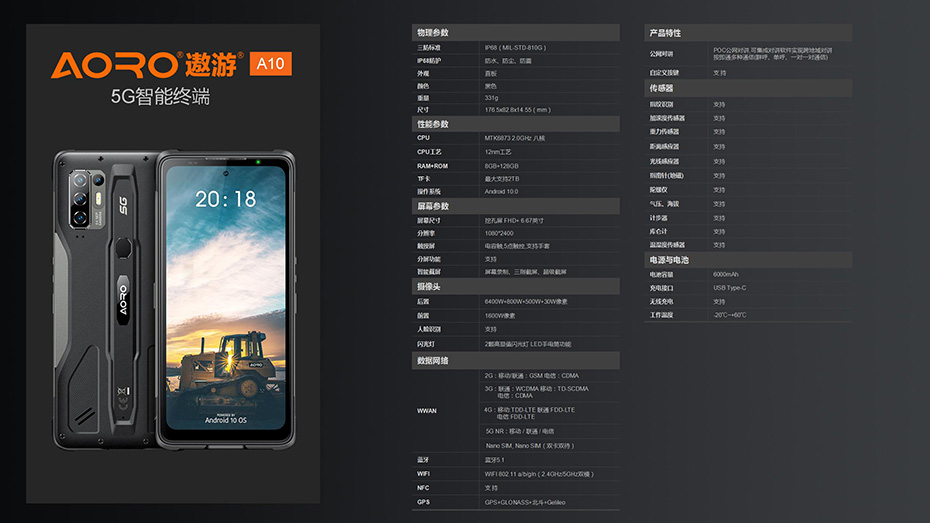The image size is (930, 523).
Task: Click the '4G' TDD-LTE network line
Action: point(530,413)
